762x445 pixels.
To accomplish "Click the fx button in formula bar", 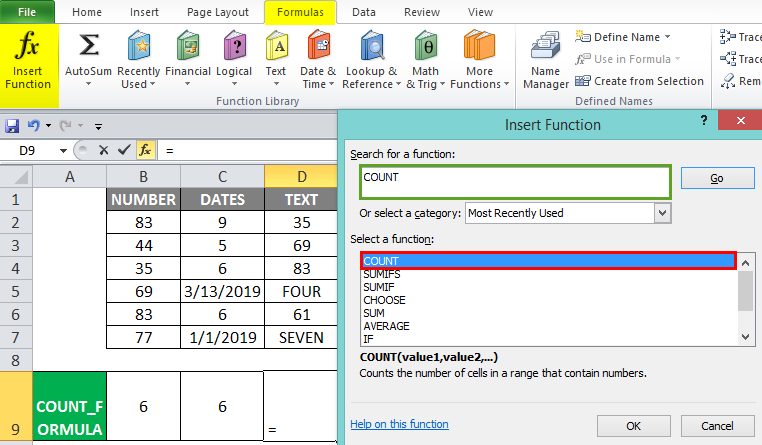I will 145,150.
